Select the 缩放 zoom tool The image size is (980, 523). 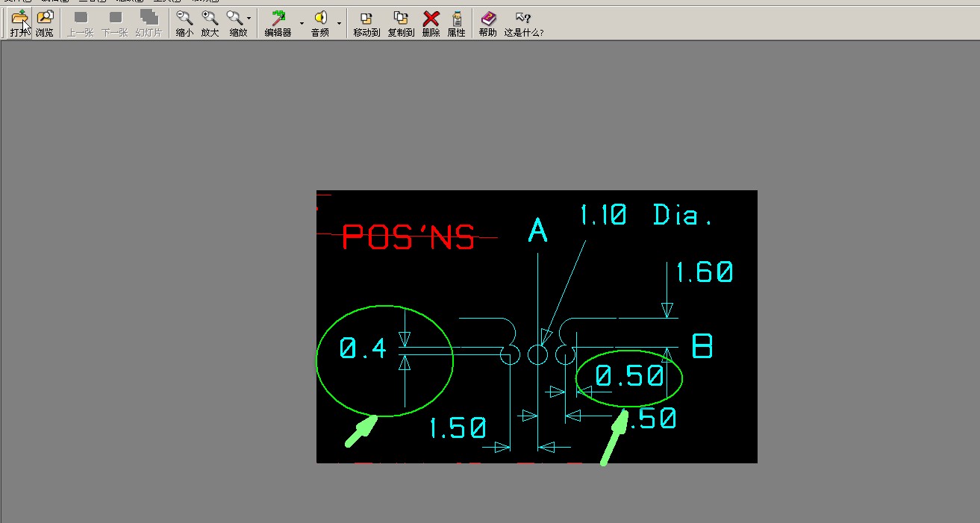237,23
